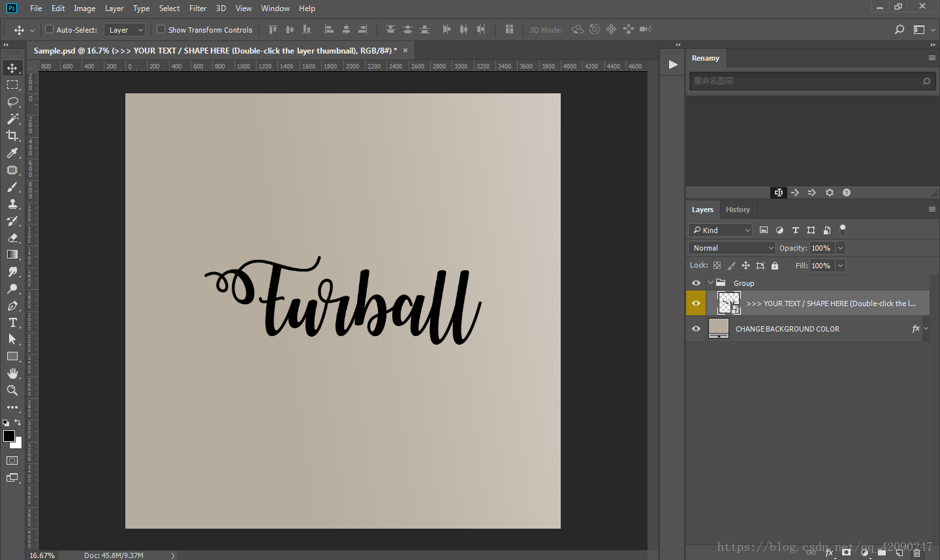Screen dimensions: 940x560
Task: Select the Gradient tool
Action: [12, 255]
